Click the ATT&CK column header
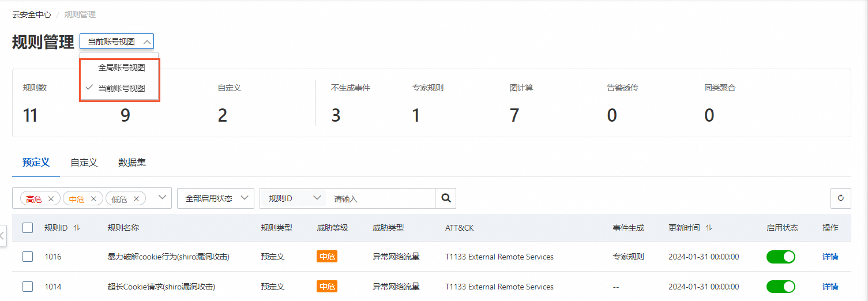This screenshot has width=868, height=301. coord(459,228)
